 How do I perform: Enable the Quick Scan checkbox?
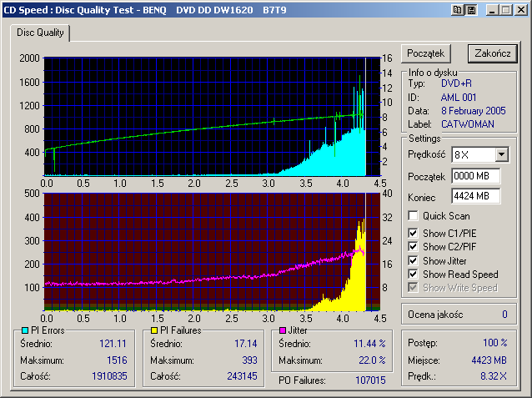(x=413, y=216)
